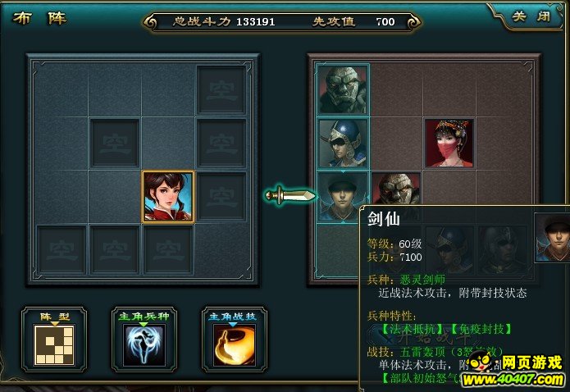This screenshot has width=570, height=392.
Task: Click the top-right empty 空 formation slot
Action: click(221, 90)
